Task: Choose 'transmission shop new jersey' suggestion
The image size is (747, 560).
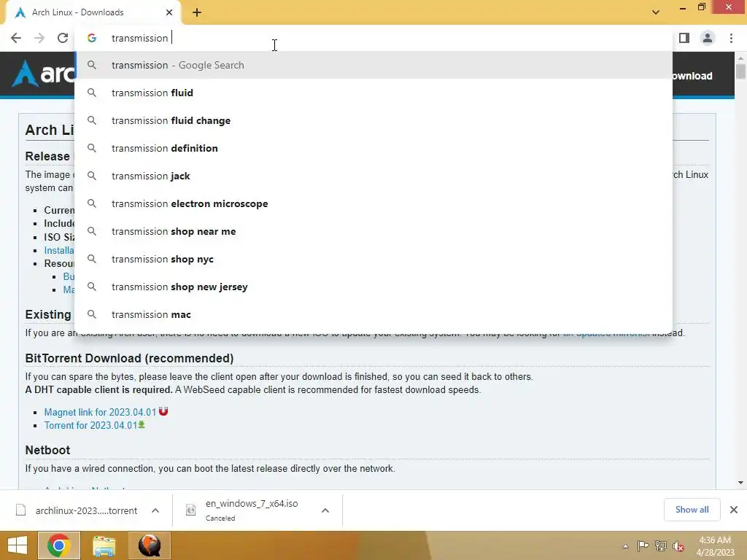Action: tap(373, 287)
